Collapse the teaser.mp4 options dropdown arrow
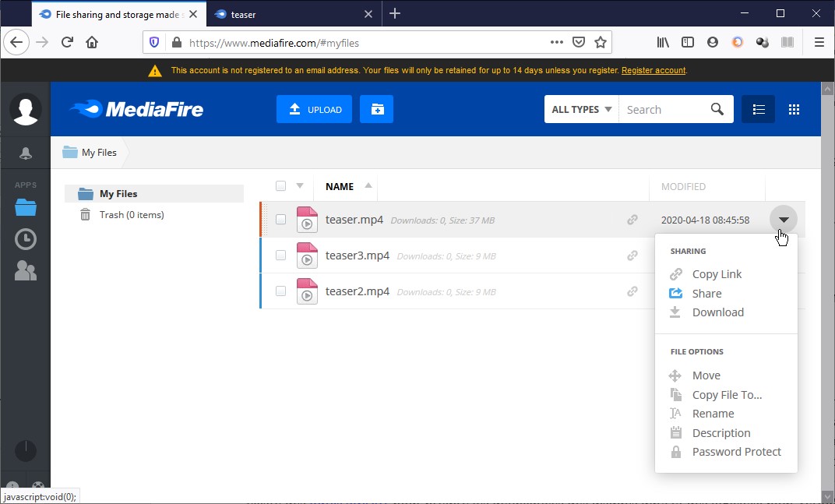835x504 pixels. tap(784, 220)
